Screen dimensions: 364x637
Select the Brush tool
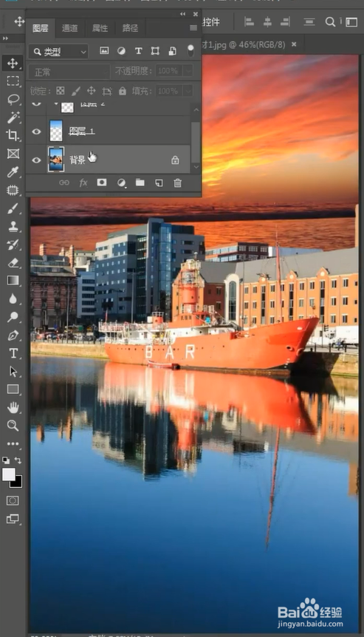click(13, 208)
